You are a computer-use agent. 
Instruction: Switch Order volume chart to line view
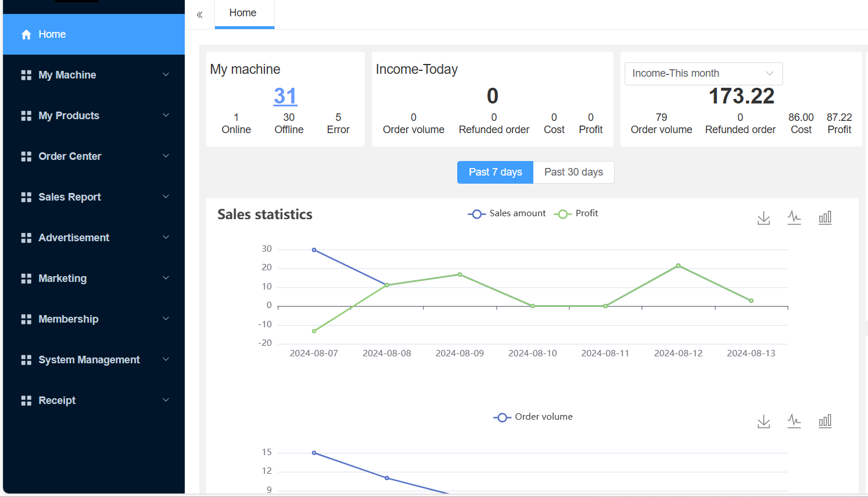[794, 421]
